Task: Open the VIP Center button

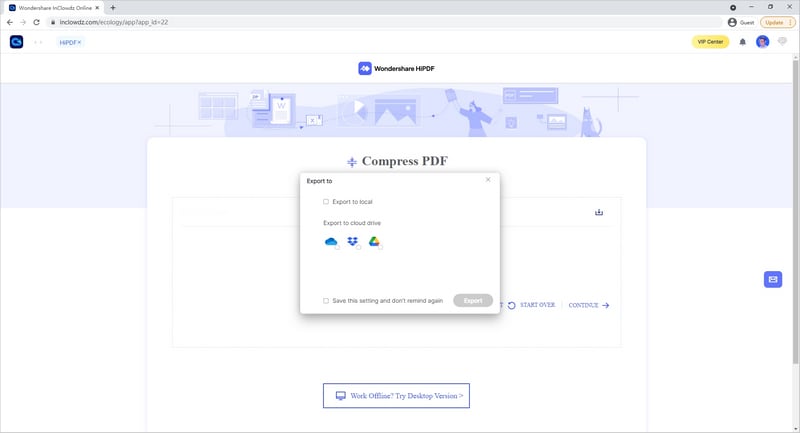Action: click(710, 42)
